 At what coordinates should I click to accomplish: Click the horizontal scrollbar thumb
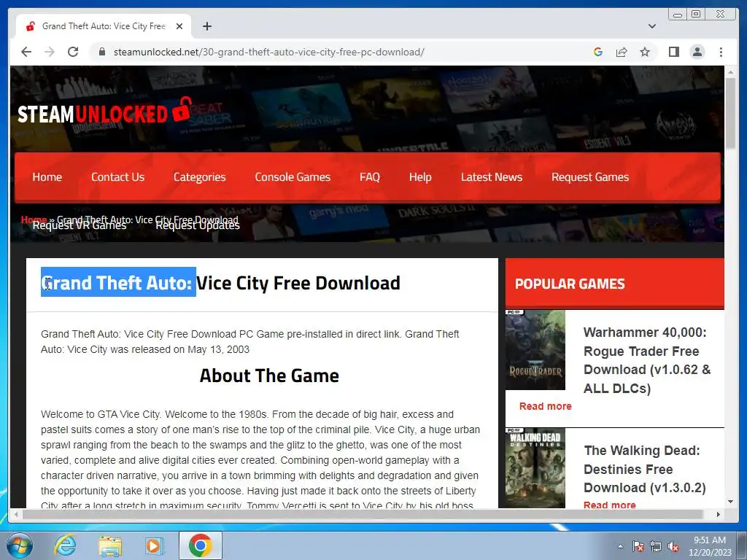[363, 514]
